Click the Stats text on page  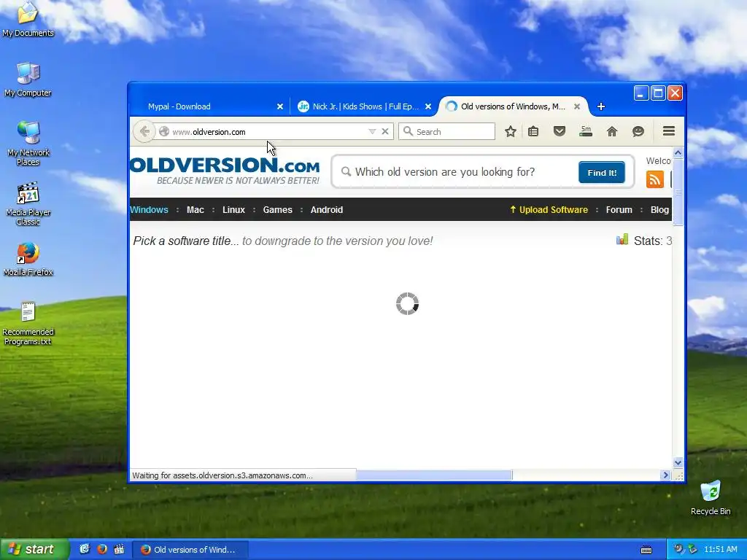(652, 241)
